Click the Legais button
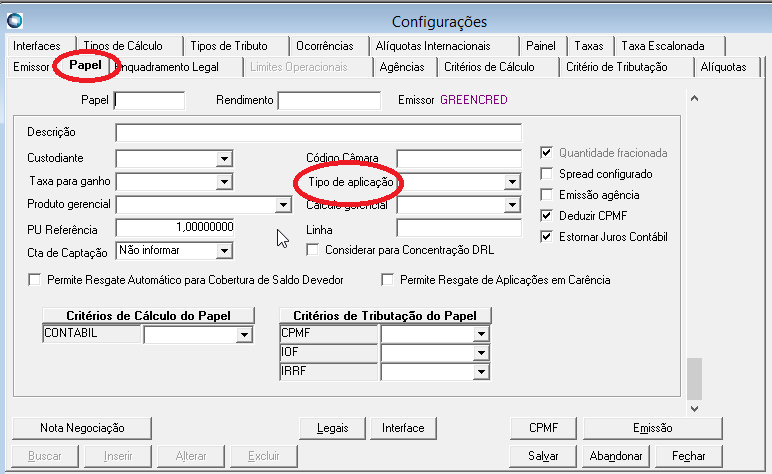 [x=332, y=428]
